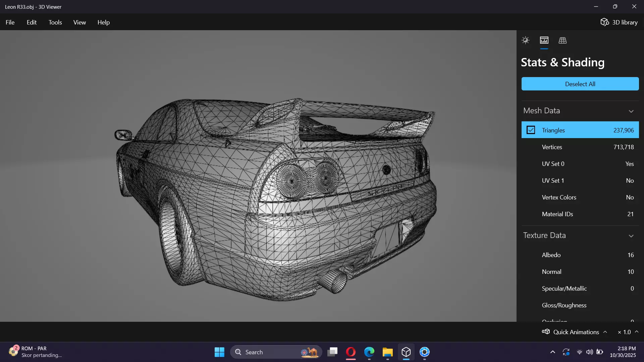Screen dimensions: 644x362
Task: Click the battery status icon
Action: 600,352
